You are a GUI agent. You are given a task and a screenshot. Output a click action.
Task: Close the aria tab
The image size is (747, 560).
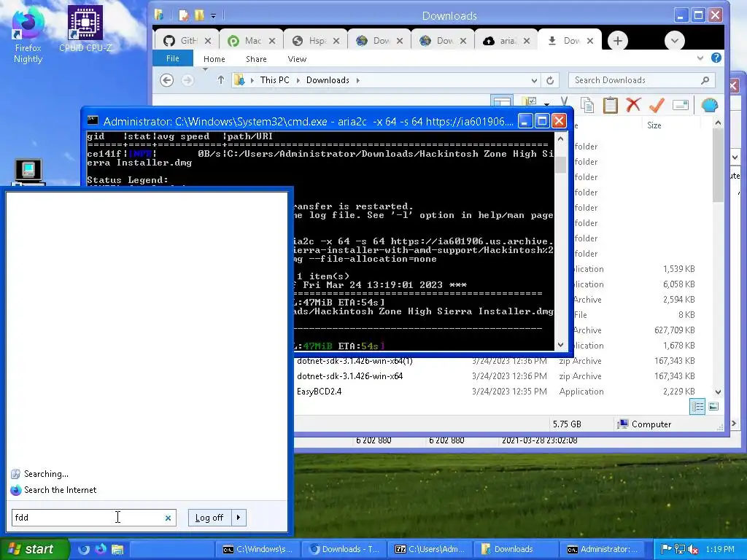(527, 41)
